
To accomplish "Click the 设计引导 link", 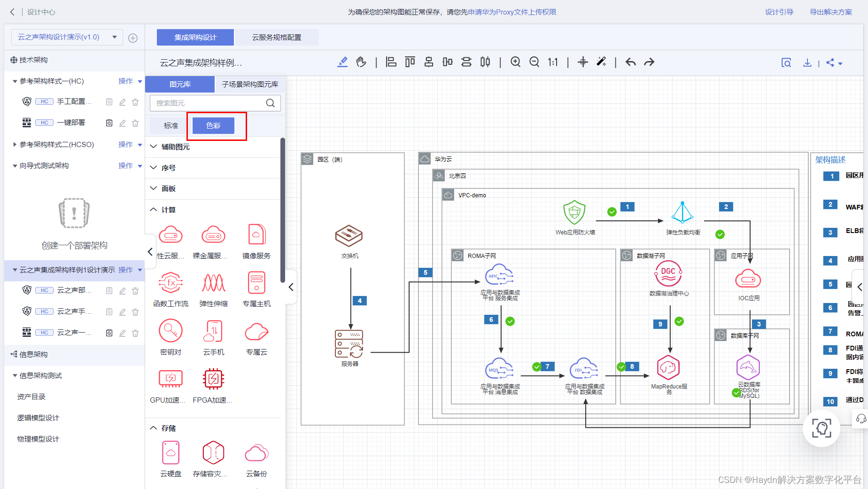I will 779,12.
